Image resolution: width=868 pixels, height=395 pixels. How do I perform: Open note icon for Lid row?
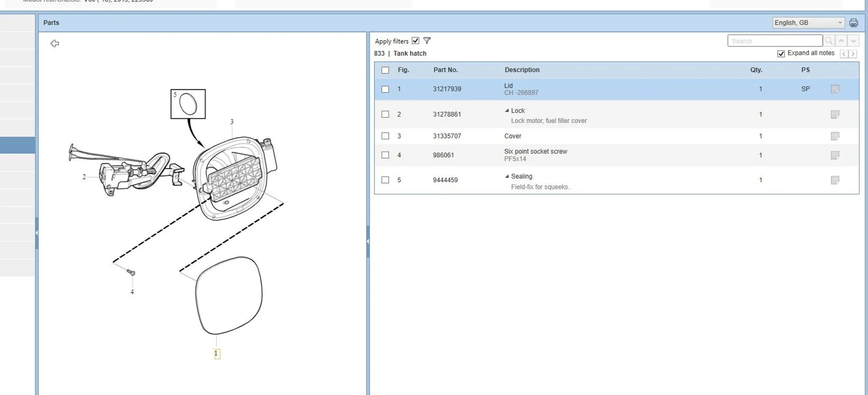point(835,89)
